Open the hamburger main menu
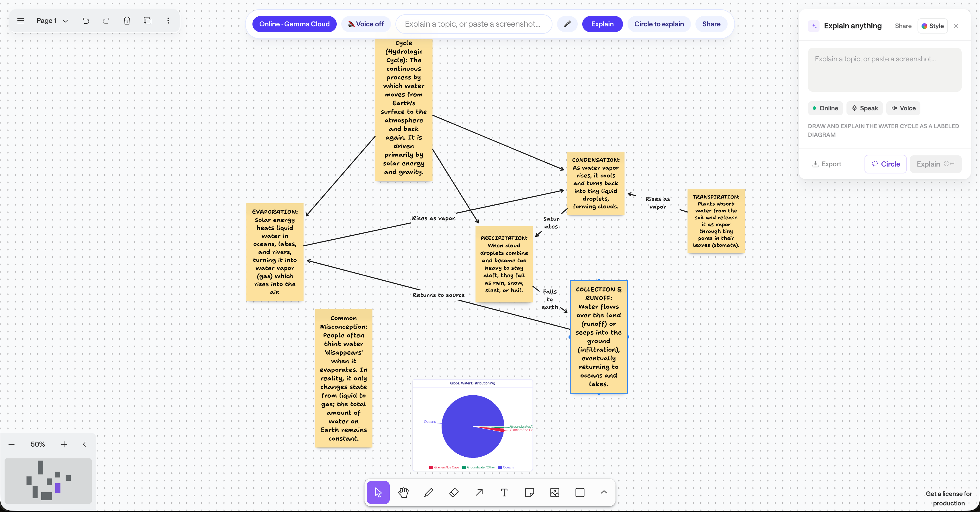The width and height of the screenshot is (980, 512). click(x=21, y=21)
